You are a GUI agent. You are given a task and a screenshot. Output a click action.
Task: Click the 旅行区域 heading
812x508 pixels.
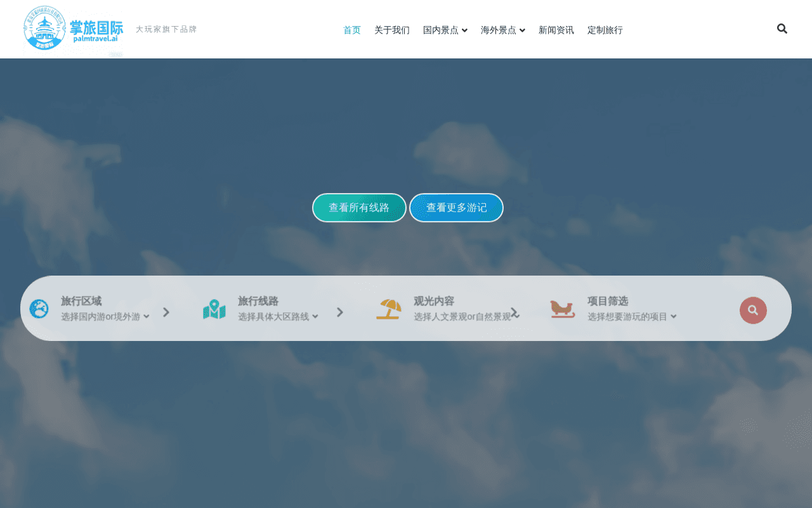click(x=81, y=301)
